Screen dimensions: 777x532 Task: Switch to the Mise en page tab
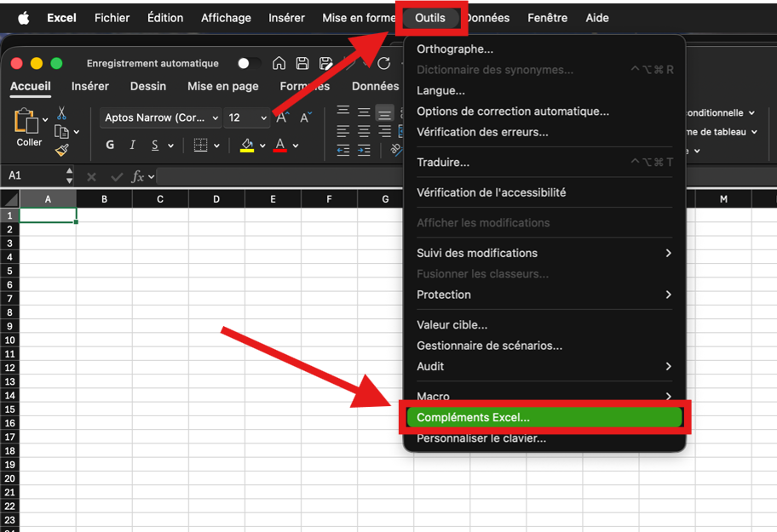pyautogui.click(x=223, y=86)
